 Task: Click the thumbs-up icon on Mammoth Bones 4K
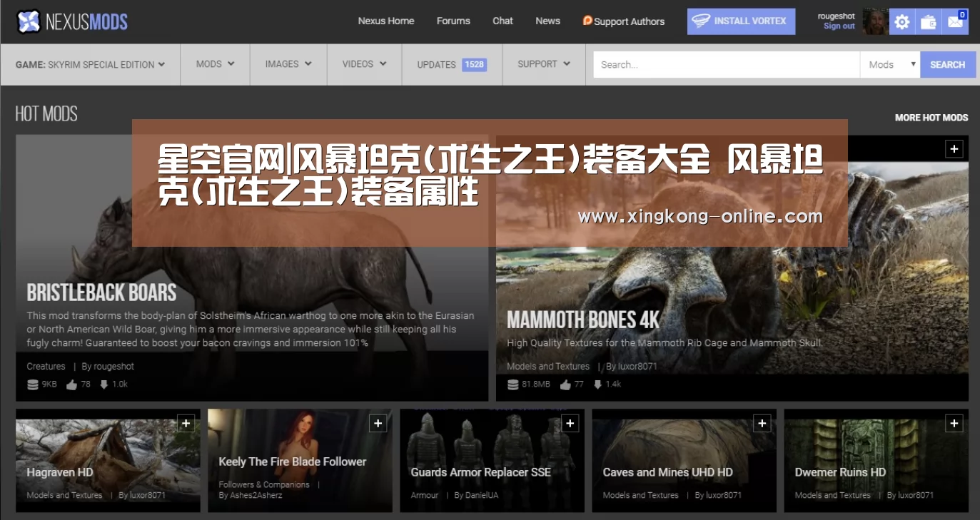tap(565, 384)
